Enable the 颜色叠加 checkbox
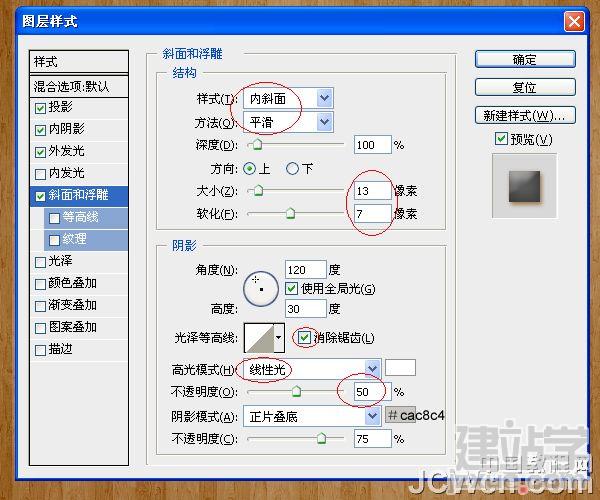Screen dimensions: 600x500 (x=40, y=284)
